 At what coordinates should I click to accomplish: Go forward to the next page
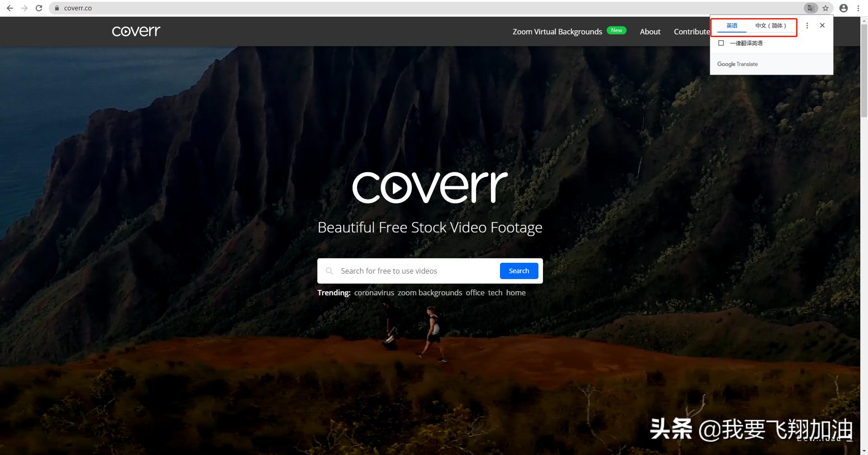coord(24,8)
